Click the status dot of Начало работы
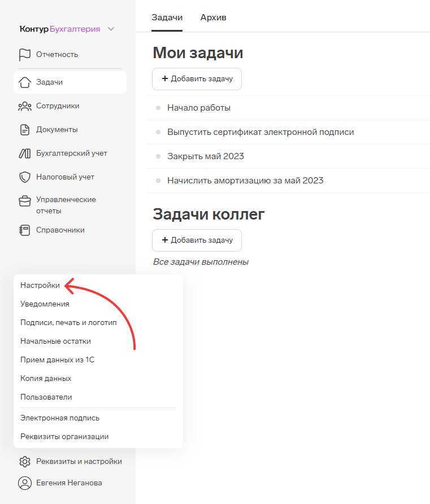Viewport: 430px width, 504px height. pyautogui.click(x=158, y=108)
